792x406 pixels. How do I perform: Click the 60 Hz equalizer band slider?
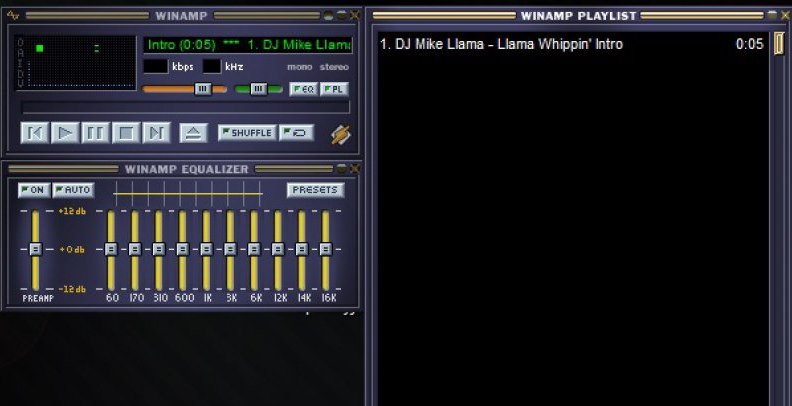tap(111, 249)
